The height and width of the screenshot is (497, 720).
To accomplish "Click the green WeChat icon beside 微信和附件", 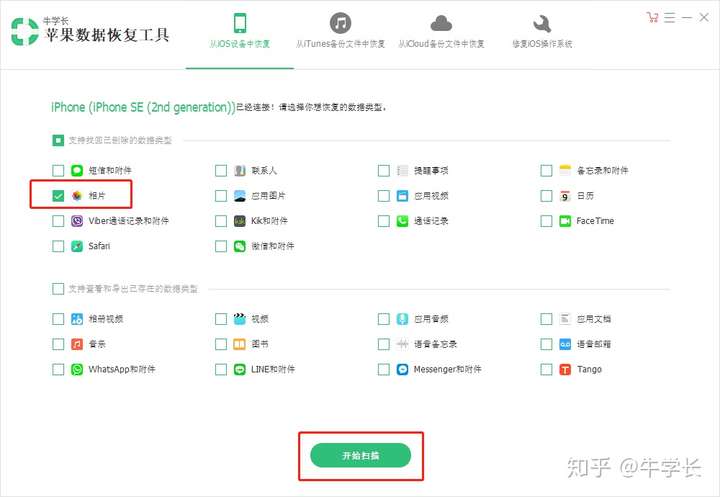I will pyautogui.click(x=240, y=246).
